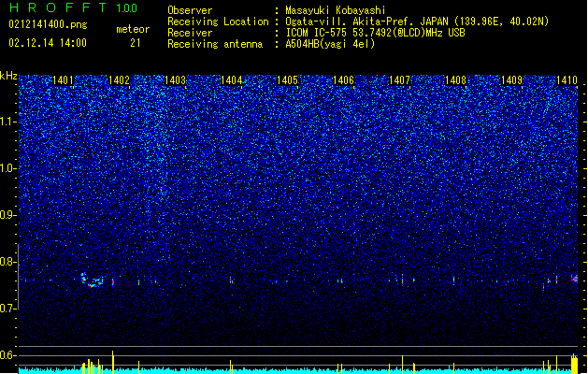Click the Receiving antenna field label
This screenshot has height=374, width=588.
point(215,44)
